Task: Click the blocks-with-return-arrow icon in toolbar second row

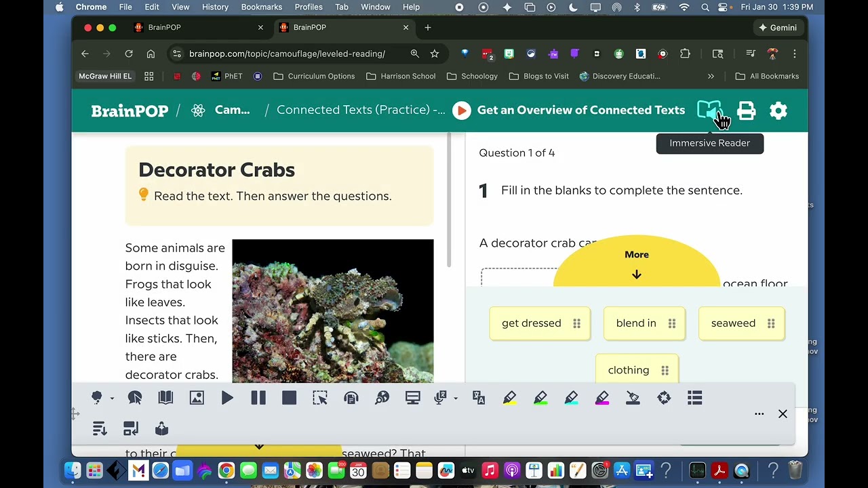Action: pyautogui.click(x=131, y=428)
